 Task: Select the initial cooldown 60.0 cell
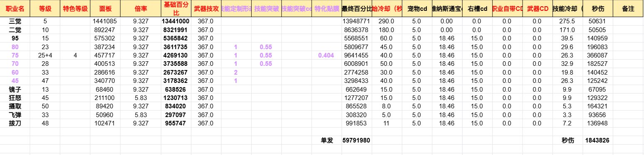coord(386,38)
